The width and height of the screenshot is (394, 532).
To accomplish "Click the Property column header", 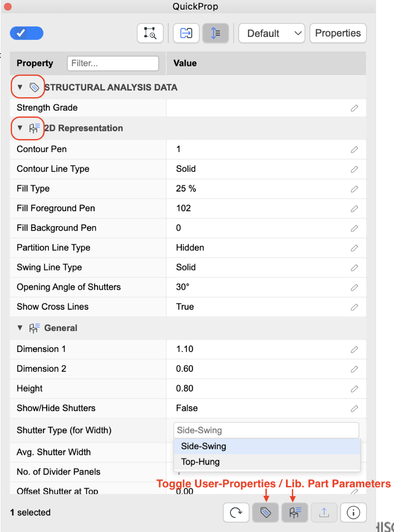I will [x=35, y=63].
